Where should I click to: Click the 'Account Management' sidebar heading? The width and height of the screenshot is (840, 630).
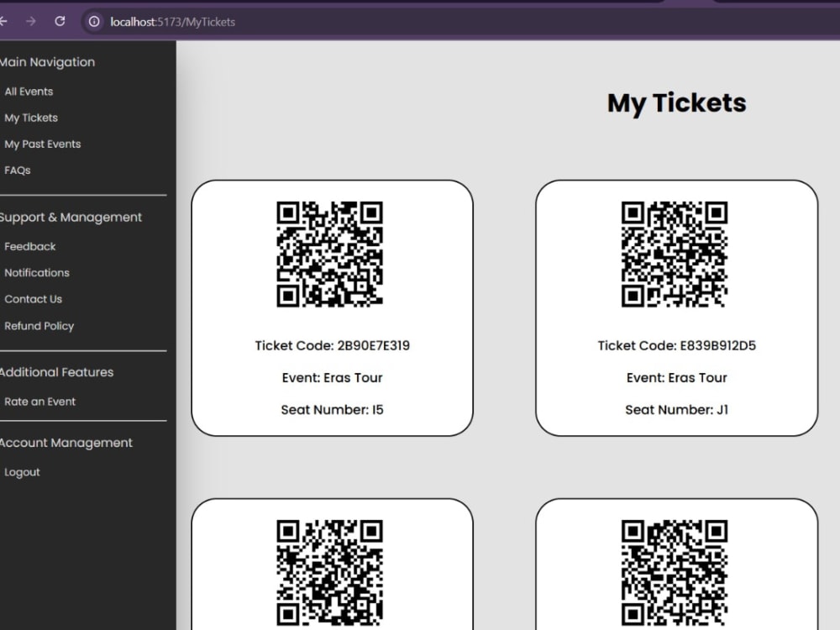coord(66,443)
